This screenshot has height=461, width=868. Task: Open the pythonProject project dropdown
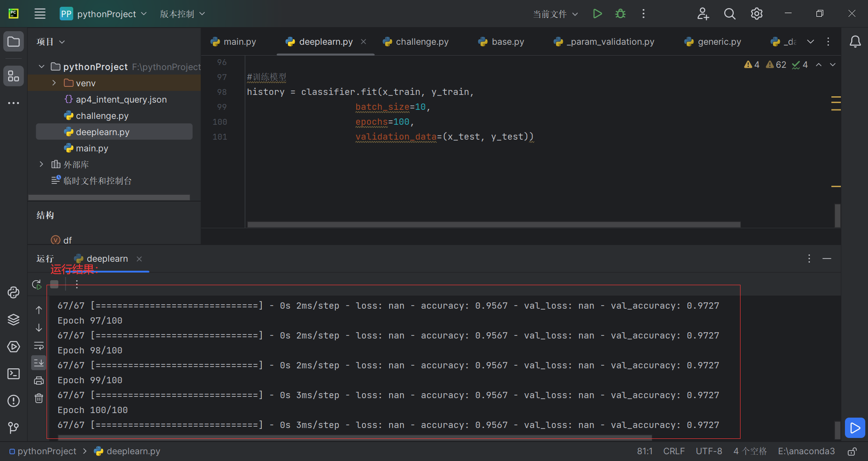103,14
